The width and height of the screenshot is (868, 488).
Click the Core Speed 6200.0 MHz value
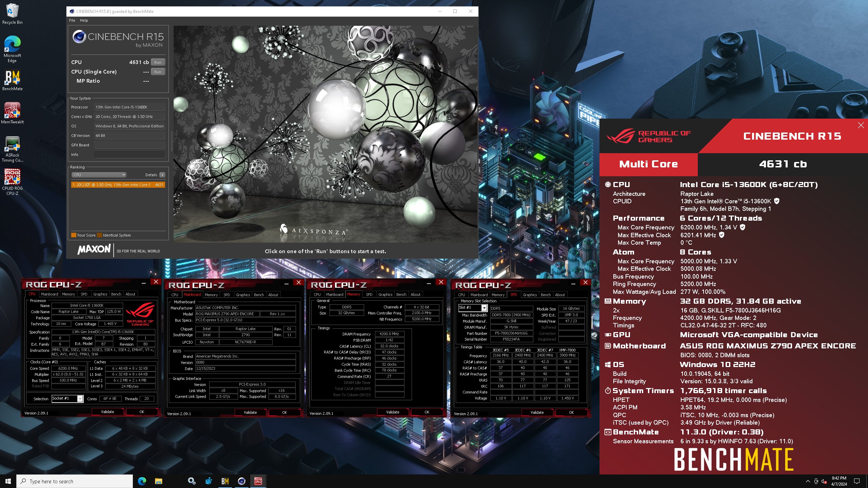click(68, 368)
